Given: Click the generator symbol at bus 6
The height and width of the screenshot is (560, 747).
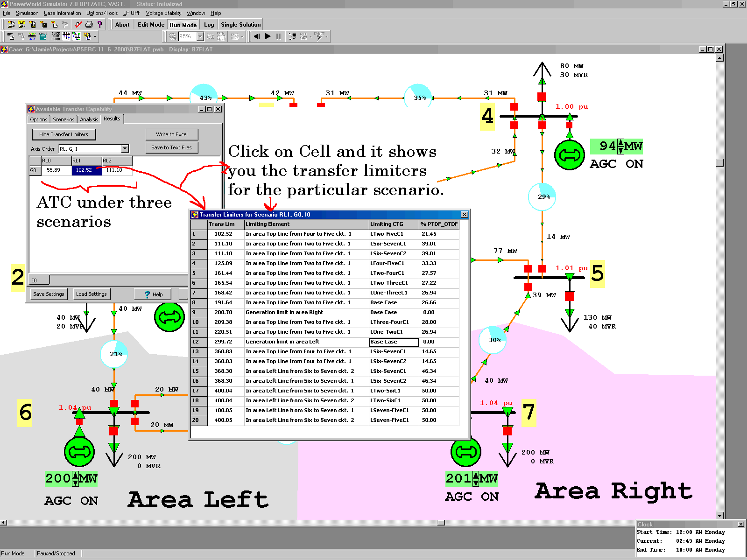Looking at the screenshot, I should [79, 452].
